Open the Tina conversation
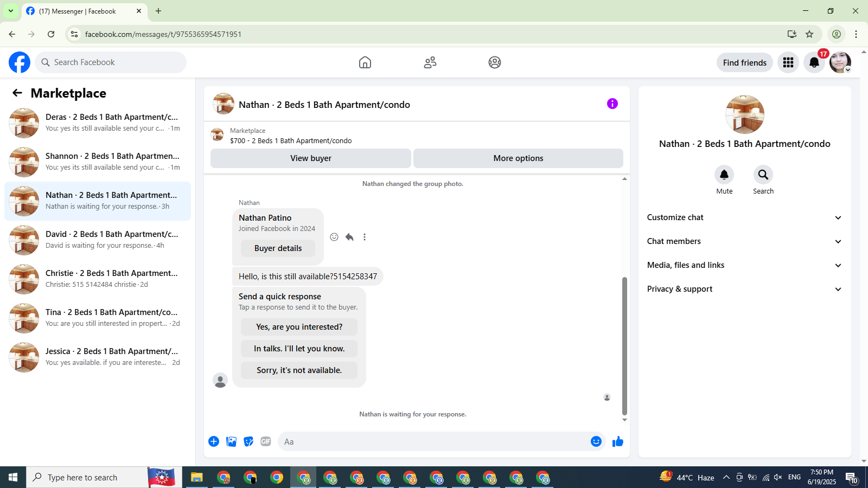This screenshot has height=488, width=868. (x=98, y=318)
